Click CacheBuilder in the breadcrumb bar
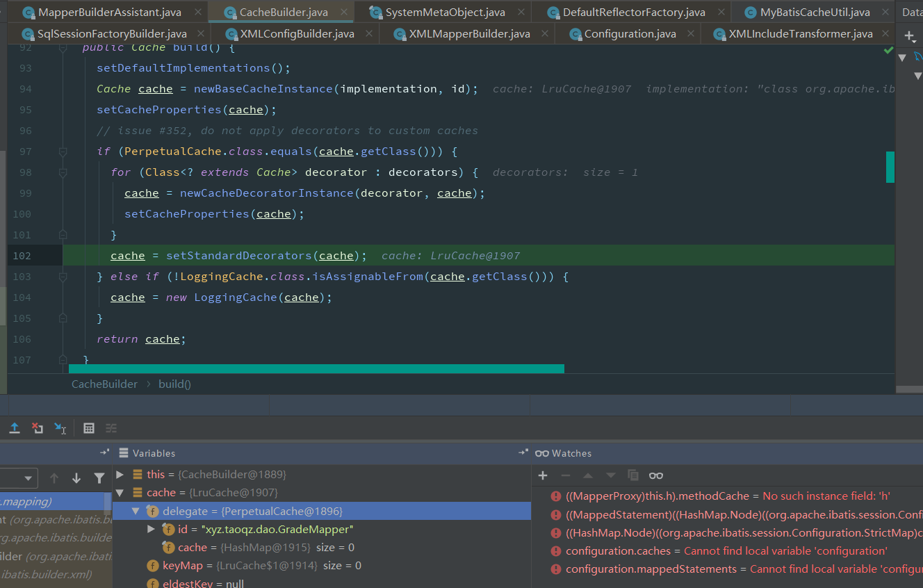 104,384
